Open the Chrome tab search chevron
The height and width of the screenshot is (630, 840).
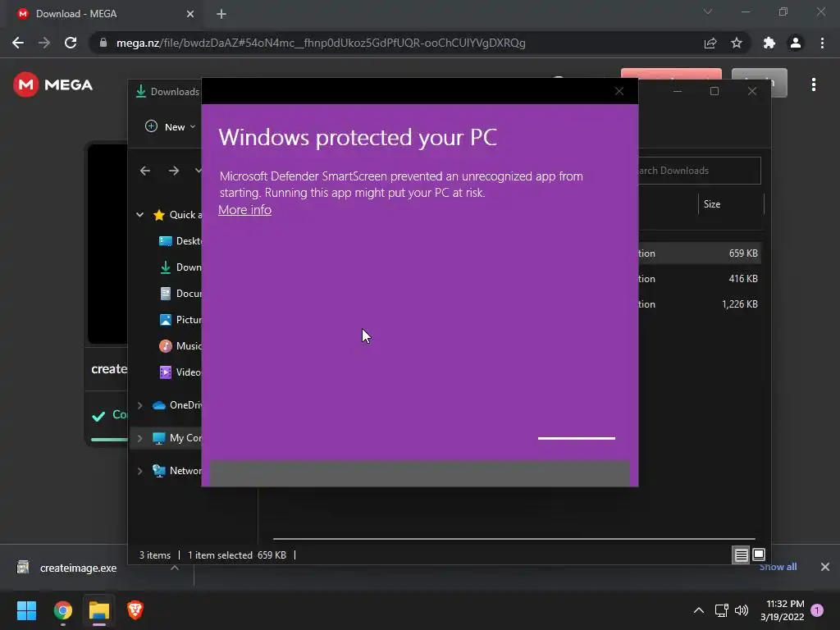pos(708,11)
